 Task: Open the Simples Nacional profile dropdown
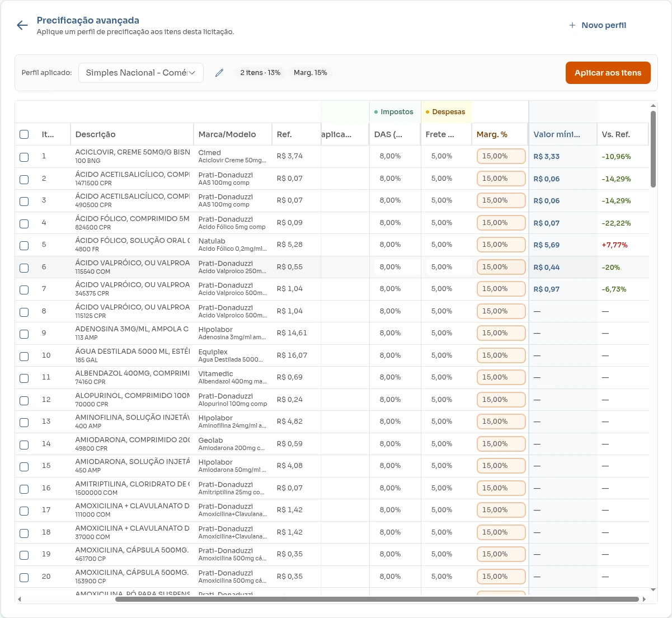(x=140, y=73)
